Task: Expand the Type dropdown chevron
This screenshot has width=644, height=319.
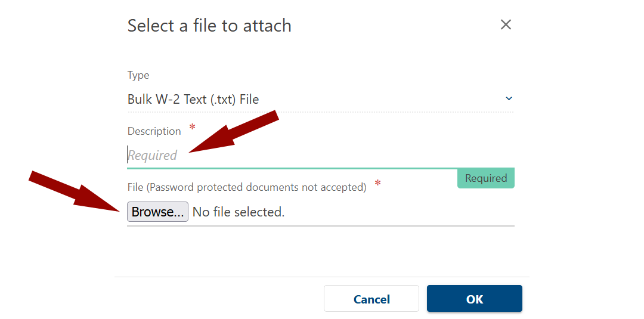Action: click(x=509, y=98)
